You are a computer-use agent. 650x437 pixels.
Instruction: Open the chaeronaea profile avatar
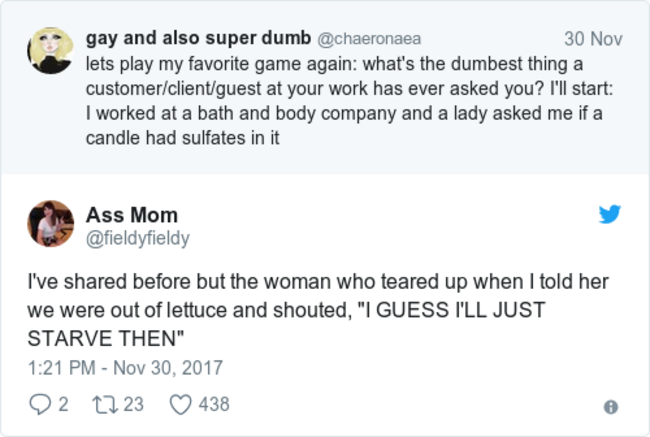(51, 51)
